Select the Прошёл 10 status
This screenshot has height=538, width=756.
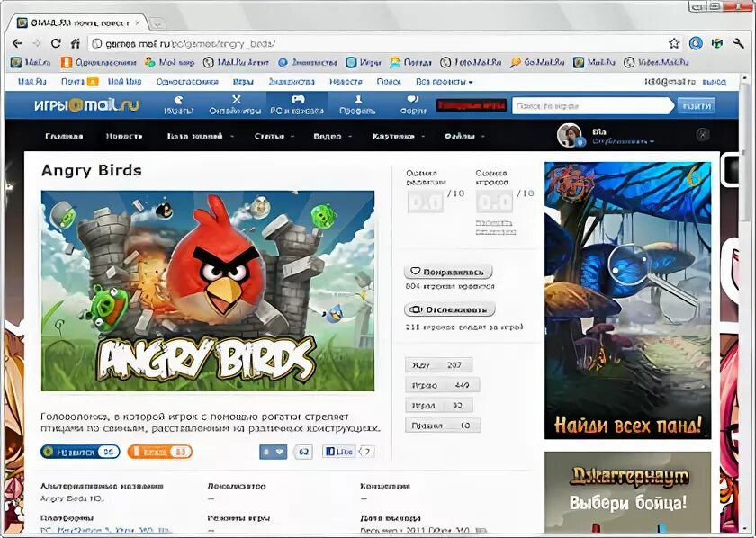[443, 426]
